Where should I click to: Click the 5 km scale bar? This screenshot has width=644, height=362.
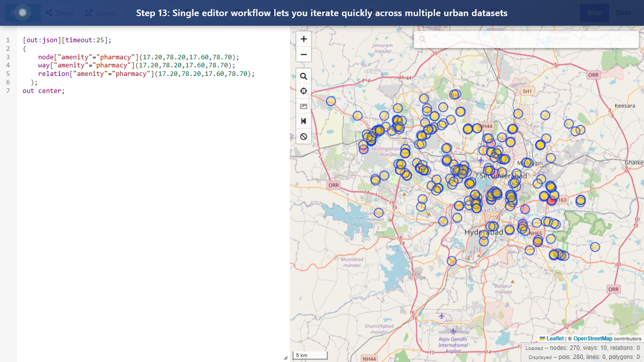click(x=309, y=355)
